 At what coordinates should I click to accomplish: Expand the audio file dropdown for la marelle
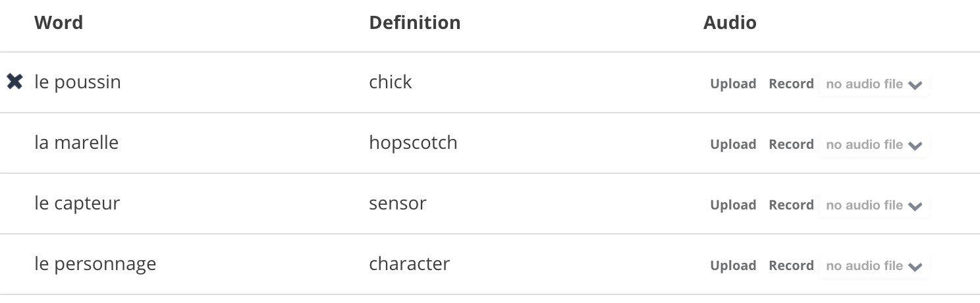tap(873, 145)
